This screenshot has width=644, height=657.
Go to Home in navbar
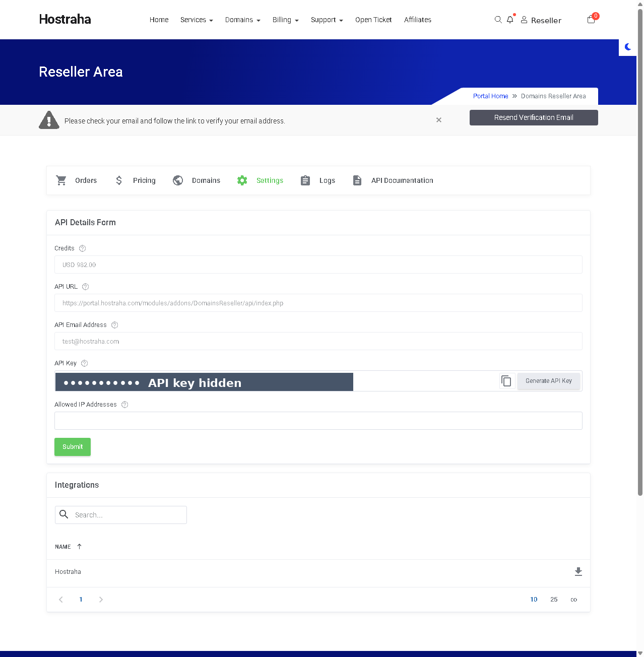click(x=159, y=20)
